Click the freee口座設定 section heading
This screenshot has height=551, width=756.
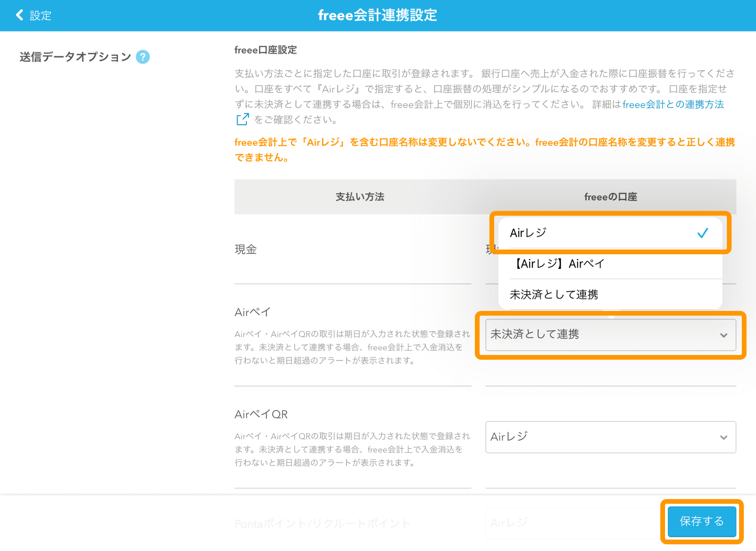click(x=265, y=50)
